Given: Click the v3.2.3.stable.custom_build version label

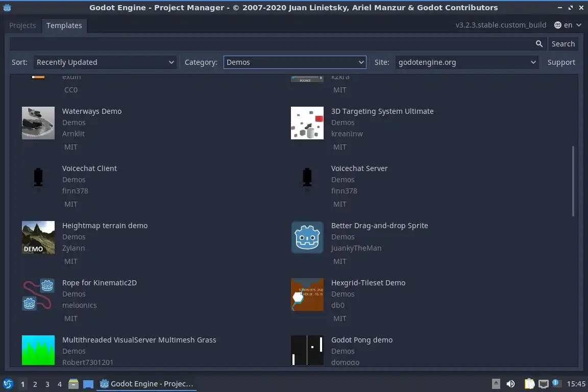Looking at the screenshot, I should [501, 25].
